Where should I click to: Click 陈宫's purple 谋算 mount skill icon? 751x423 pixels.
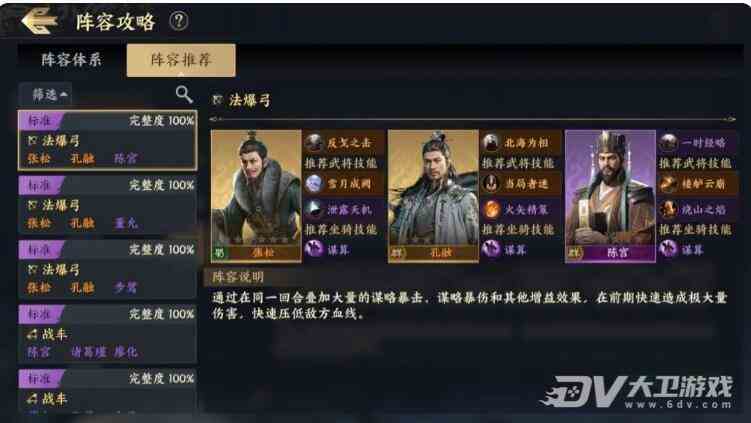668,249
